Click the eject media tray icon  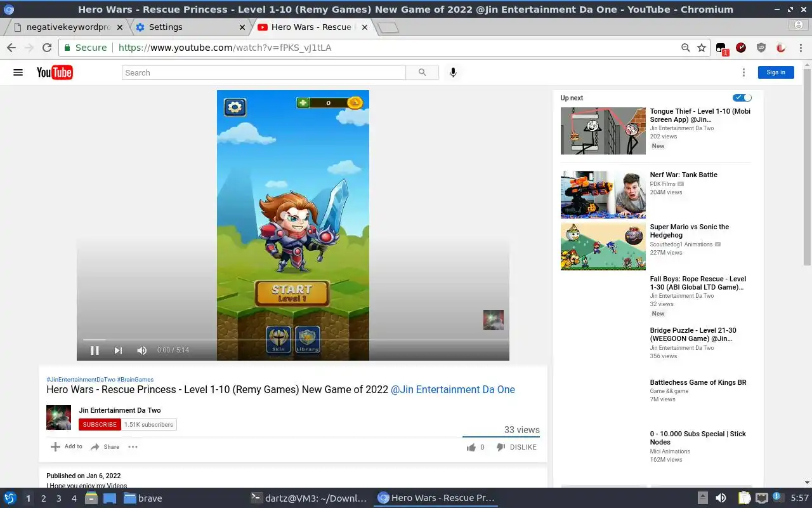pos(703,498)
